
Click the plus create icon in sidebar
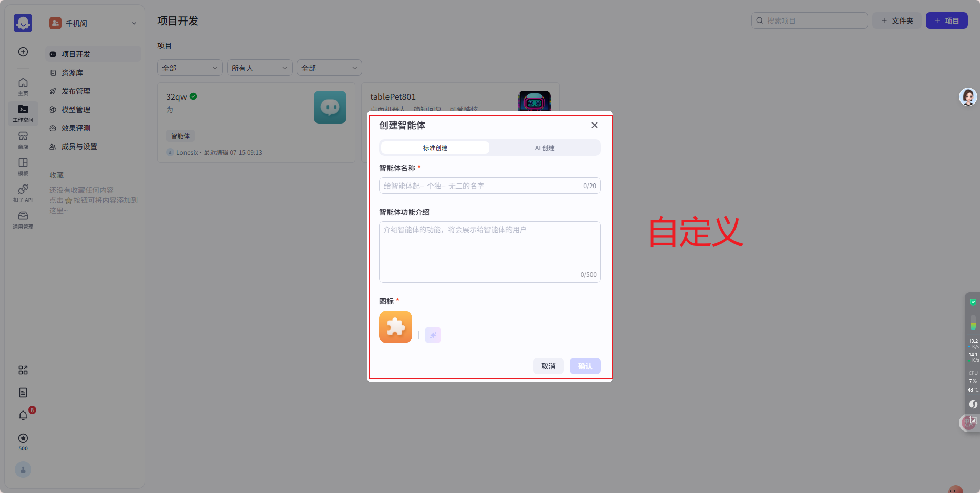click(x=23, y=52)
